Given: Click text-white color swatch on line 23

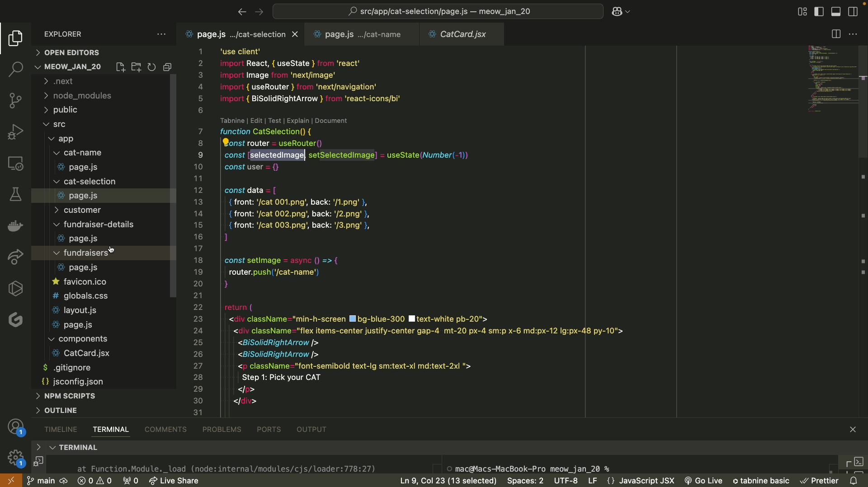Looking at the screenshot, I should (x=412, y=319).
